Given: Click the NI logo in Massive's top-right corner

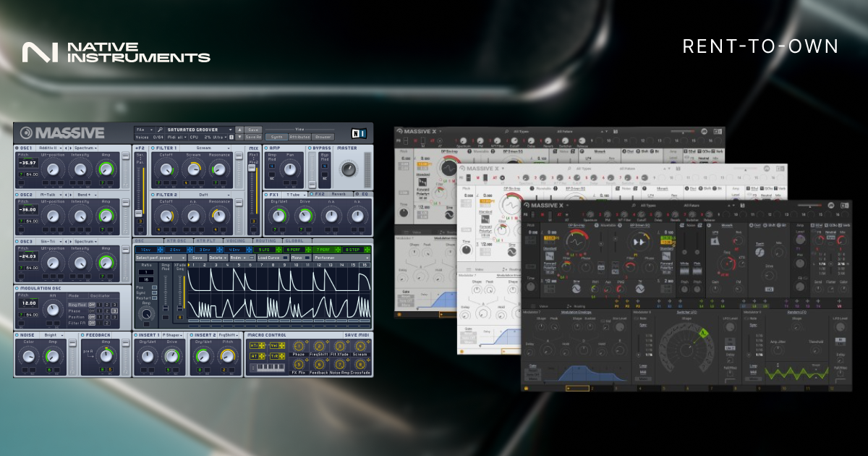Looking at the screenshot, I should tap(359, 133).
